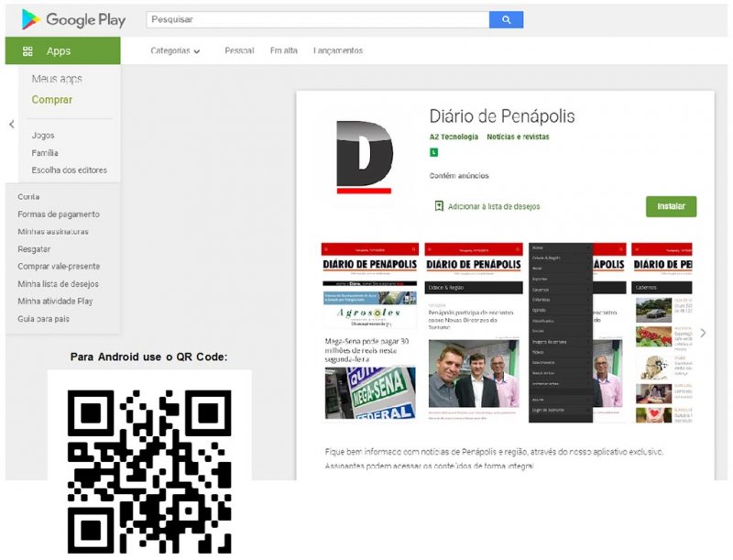Open Meus apps in sidebar

click(x=57, y=79)
